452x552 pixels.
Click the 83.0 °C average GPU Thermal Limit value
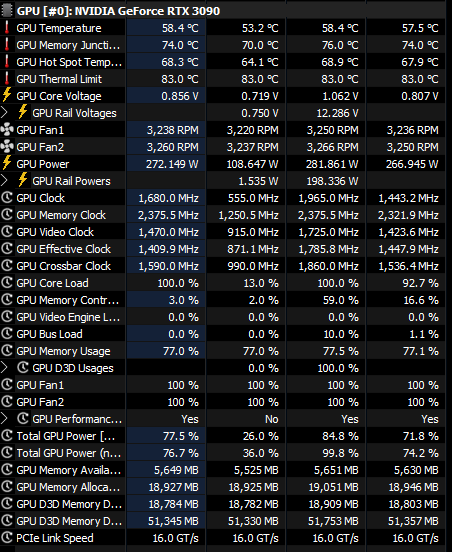(420, 79)
